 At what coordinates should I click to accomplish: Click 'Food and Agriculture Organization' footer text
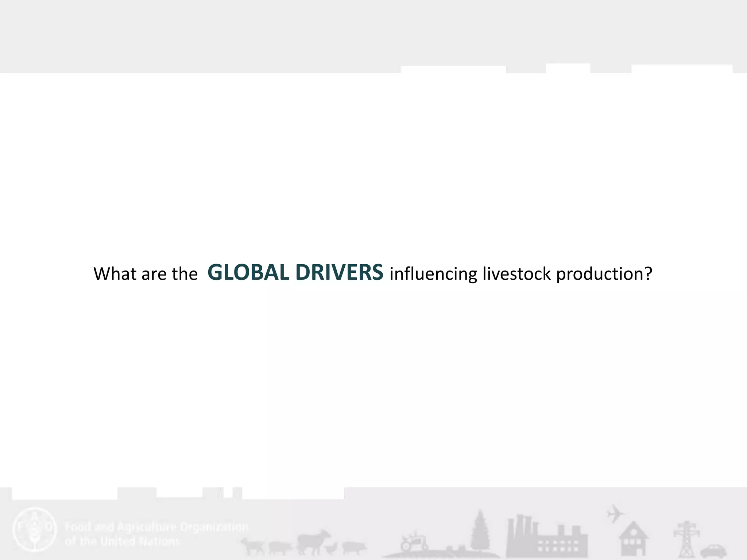pos(157,527)
